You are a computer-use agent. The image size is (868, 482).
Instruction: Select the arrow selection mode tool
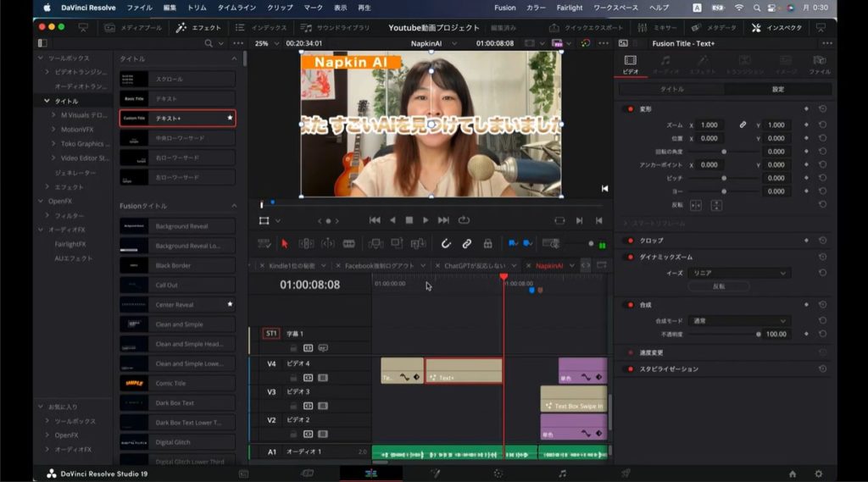(284, 244)
